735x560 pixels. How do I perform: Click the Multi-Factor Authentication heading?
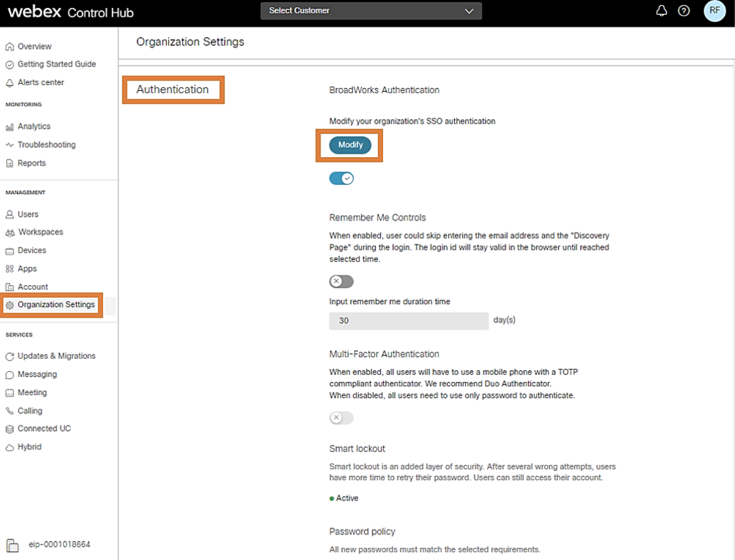coord(384,354)
